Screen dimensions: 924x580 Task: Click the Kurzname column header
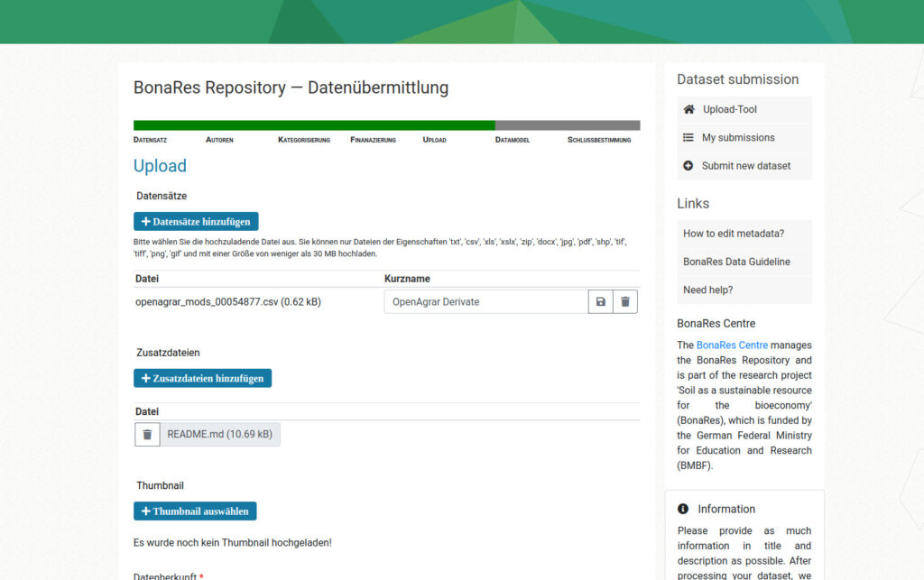pos(407,279)
